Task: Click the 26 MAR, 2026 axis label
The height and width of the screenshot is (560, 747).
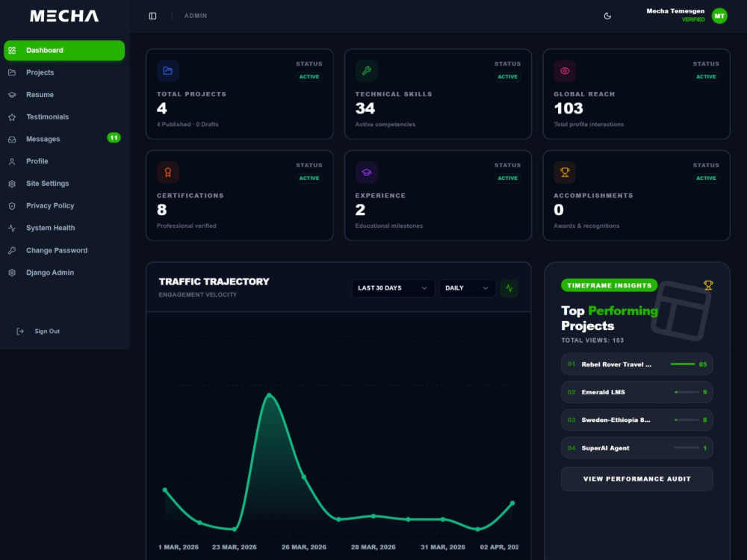Action: (x=304, y=547)
